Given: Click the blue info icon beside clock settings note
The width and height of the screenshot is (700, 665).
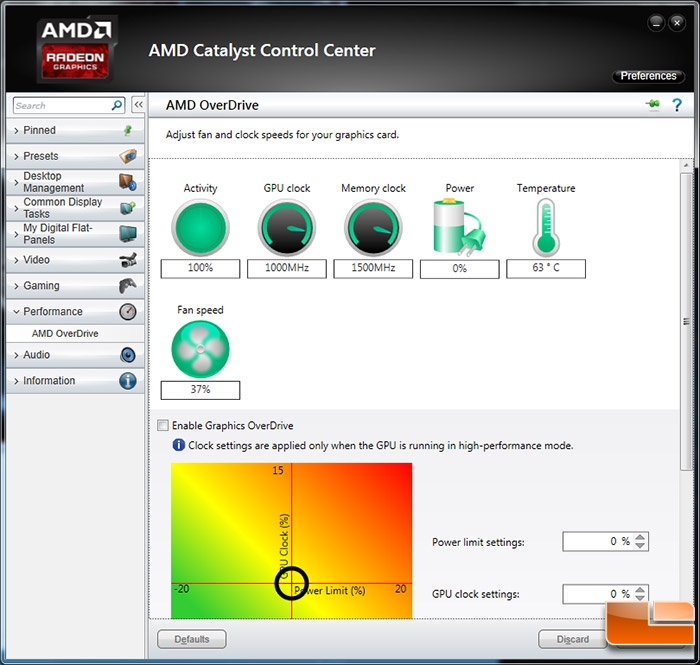Looking at the screenshot, I should point(179,445).
